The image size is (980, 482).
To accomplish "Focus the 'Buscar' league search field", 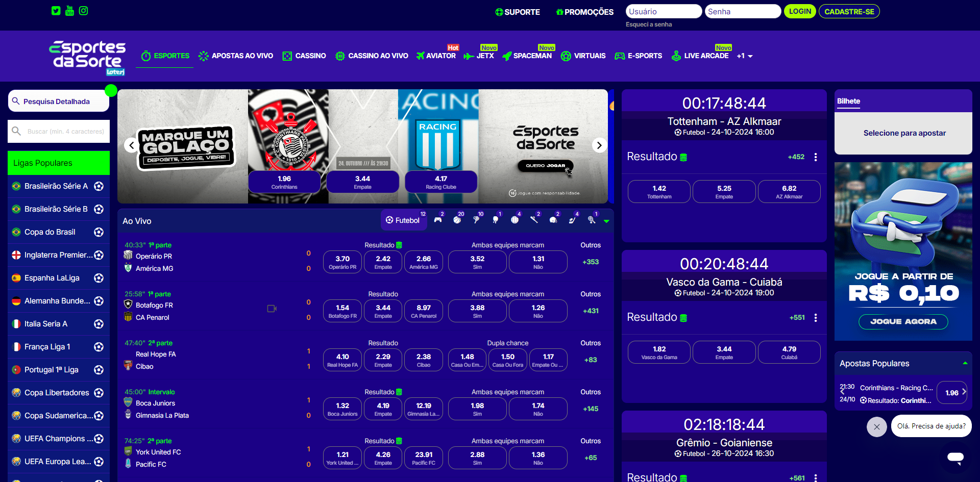I will [x=59, y=131].
